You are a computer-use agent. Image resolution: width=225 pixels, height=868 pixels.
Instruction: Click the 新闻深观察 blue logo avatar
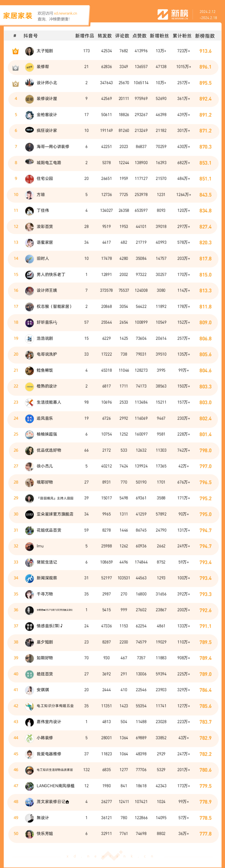(30, 578)
